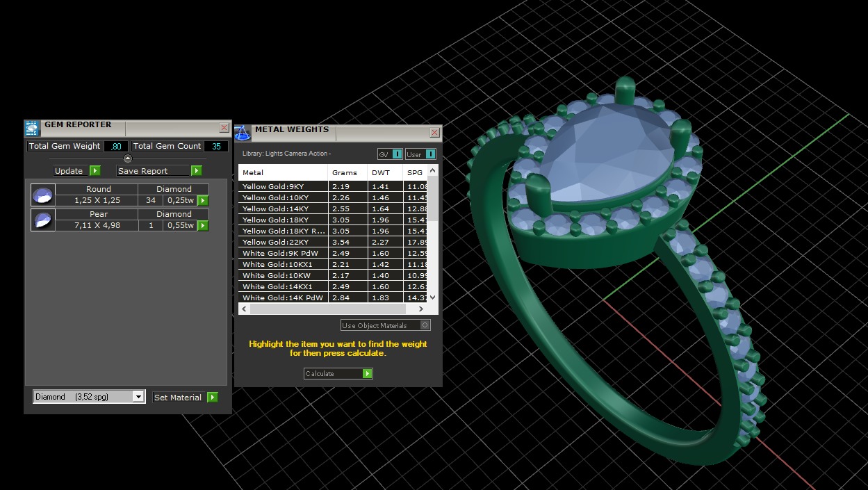Click the 3.54 grams cell for 22KY
This screenshot has width=868, height=490.
[347, 242]
